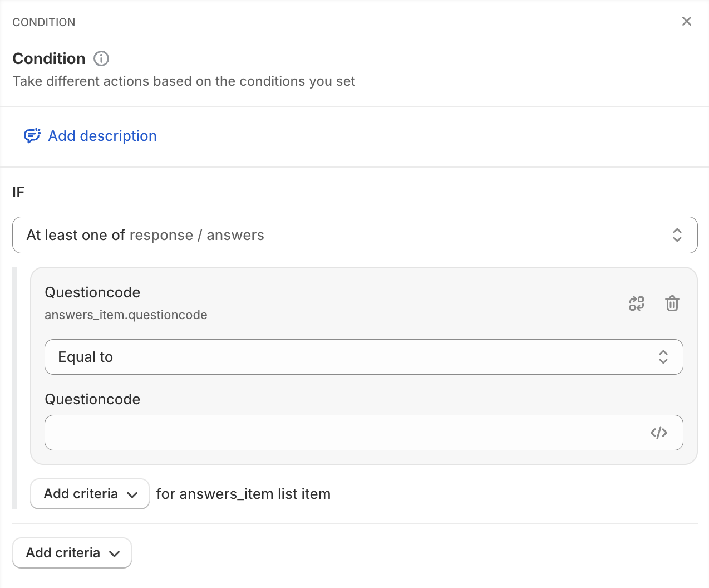This screenshot has height=588, width=709.
Task: Click the chat bubble icon beside Add description
Action: coord(32,136)
